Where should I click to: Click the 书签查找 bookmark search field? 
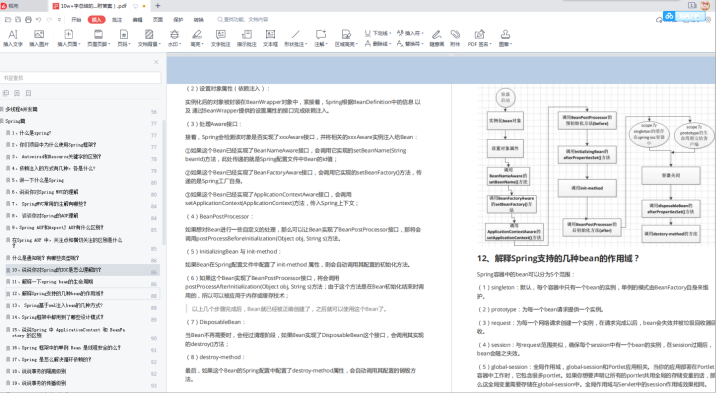pyautogui.click(x=81, y=78)
